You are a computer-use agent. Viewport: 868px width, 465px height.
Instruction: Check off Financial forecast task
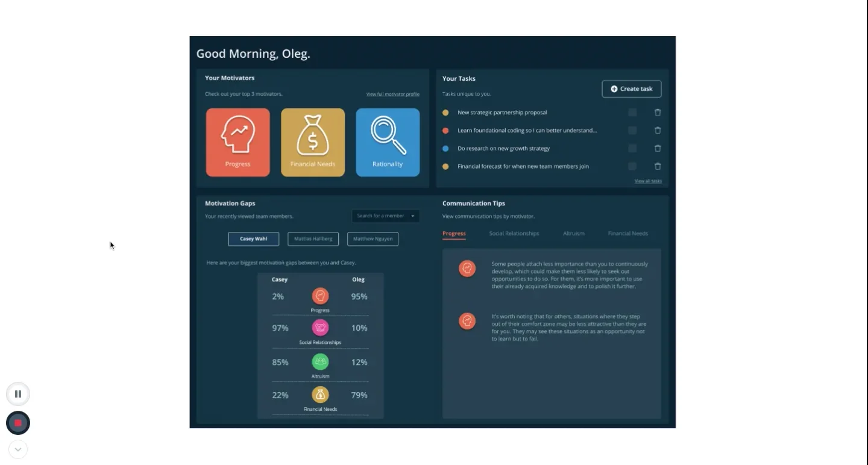click(632, 166)
